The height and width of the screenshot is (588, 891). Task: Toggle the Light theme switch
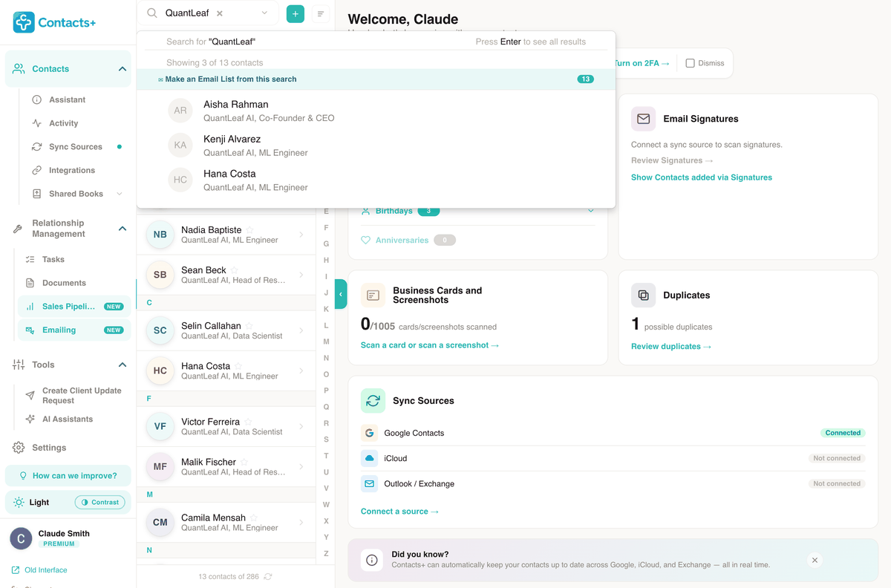(x=30, y=503)
